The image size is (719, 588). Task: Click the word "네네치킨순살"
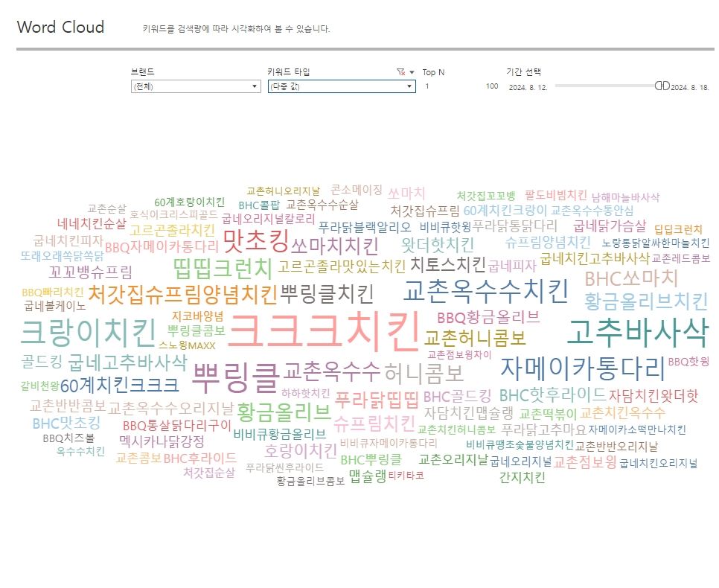[92, 224]
